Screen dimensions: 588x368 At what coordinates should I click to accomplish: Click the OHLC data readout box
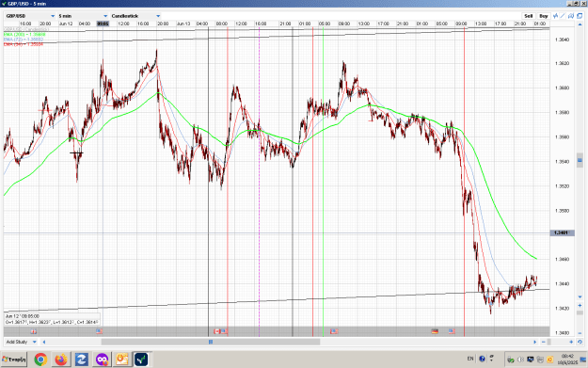(x=52, y=319)
